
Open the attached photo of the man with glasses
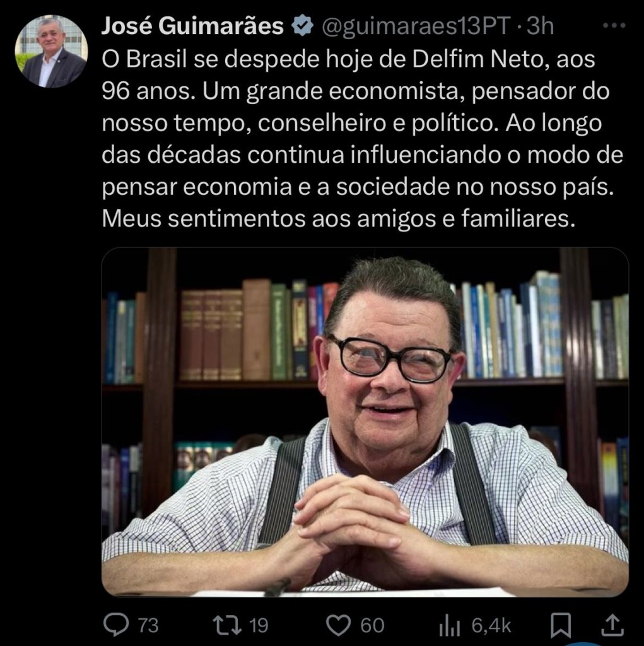(365, 422)
